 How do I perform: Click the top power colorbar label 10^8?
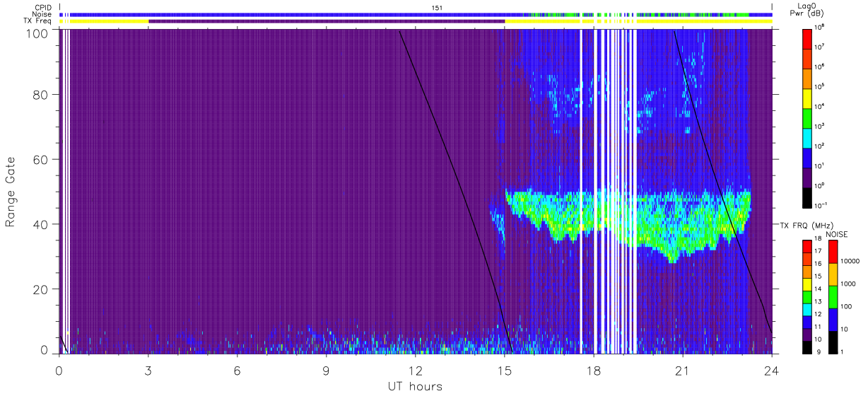(x=819, y=27)
